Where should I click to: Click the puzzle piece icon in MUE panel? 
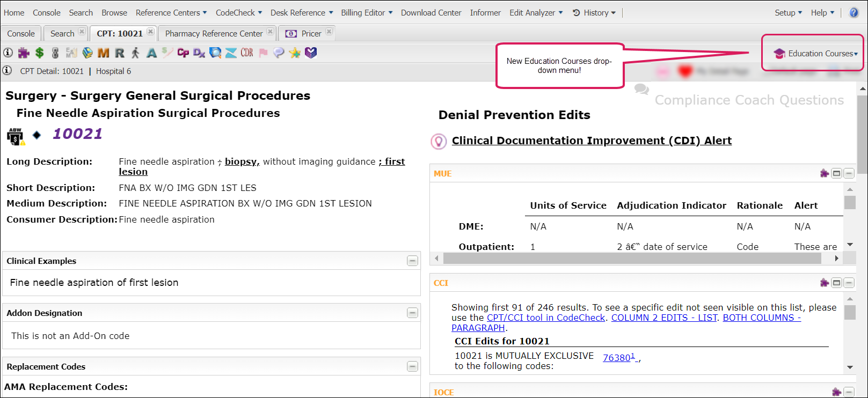[x=825, y=173]
